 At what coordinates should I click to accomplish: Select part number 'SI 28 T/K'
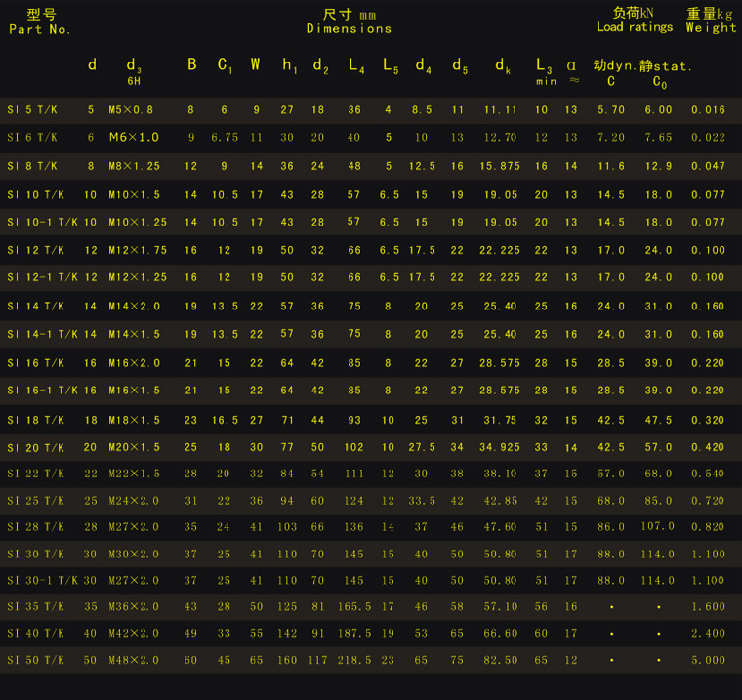pos(35,527)
